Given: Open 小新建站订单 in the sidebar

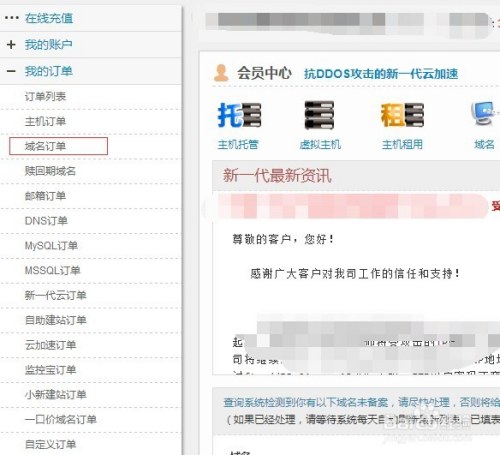Looking at the screenshot, I should [56, 395].
